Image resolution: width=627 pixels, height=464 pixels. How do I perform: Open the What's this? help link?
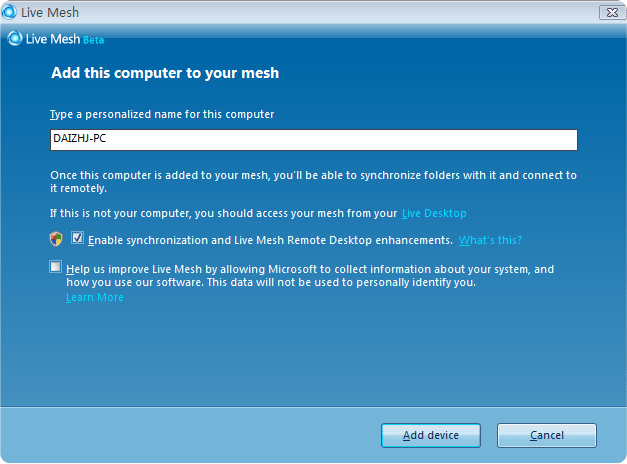point(490,240)
